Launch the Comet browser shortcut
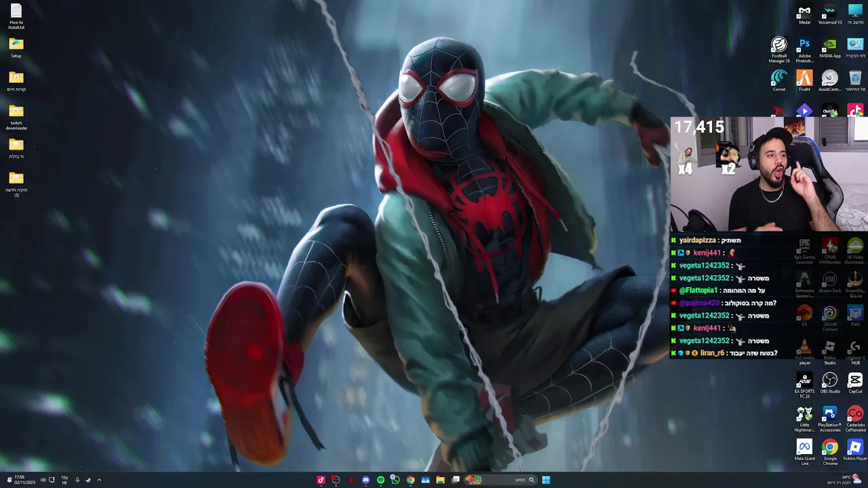 tap(779, 81)
